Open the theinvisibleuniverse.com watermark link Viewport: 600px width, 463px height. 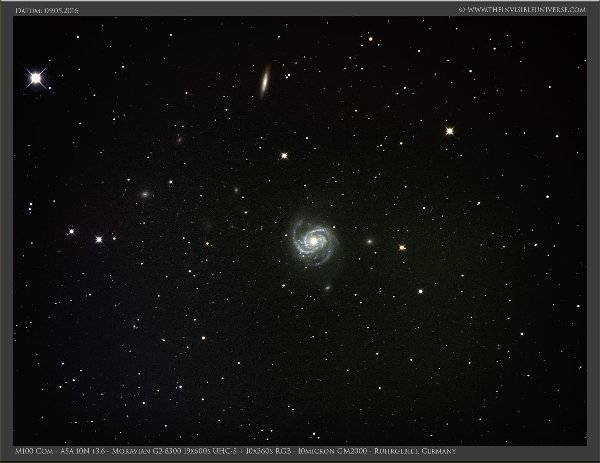pos(520,9)
